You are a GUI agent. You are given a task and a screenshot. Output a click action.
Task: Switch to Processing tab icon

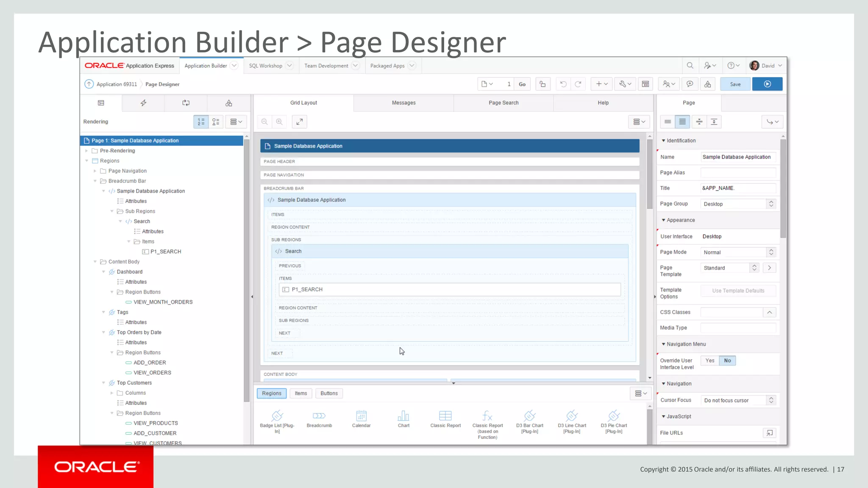pyautogui.click(x=186, y=103)
